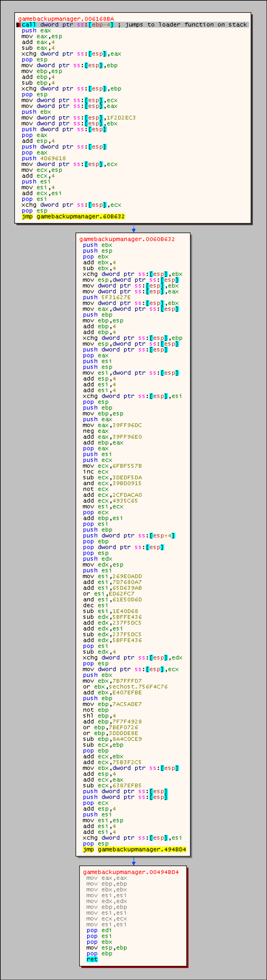Click 'pop dword ptr ss:[esp]' instruction
Viewport: 267px width, 980px height.
[123, 547]
